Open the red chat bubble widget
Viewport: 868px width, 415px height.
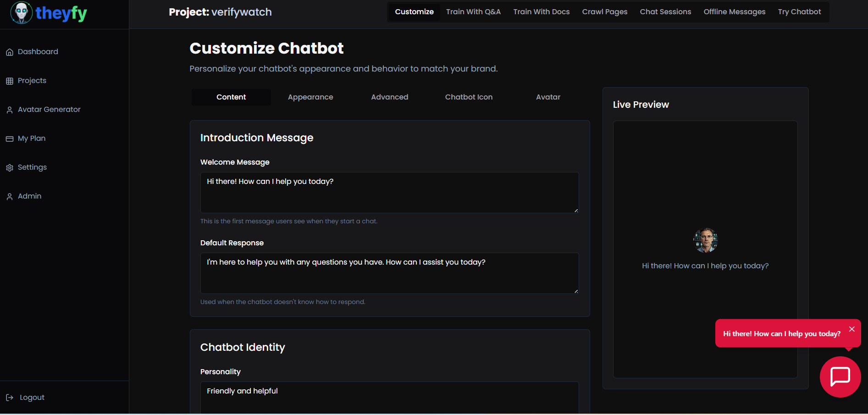tap(840, 377)
